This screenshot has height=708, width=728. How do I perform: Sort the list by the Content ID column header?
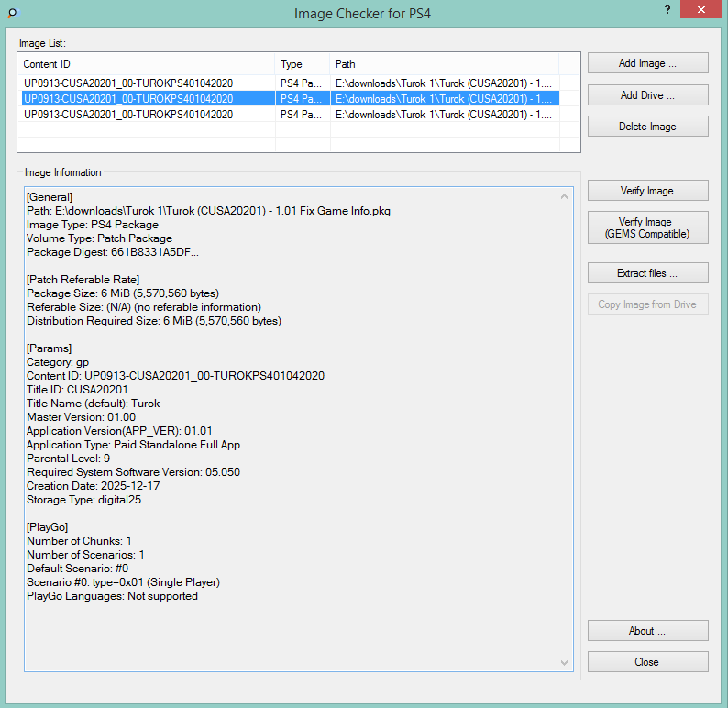(x=147, y=64)
